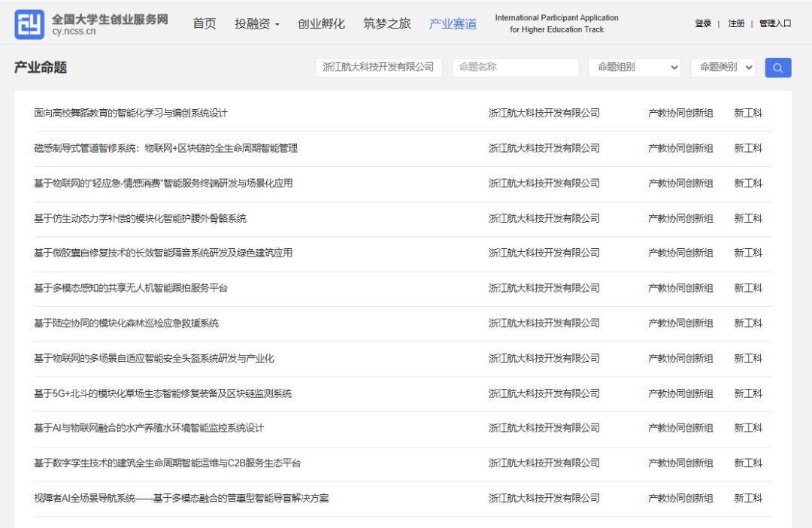Image resolution: width=812 pixels, height=528 pixels.
Task: Focus the 命题名称 search field
Action: tap(515, 68)
